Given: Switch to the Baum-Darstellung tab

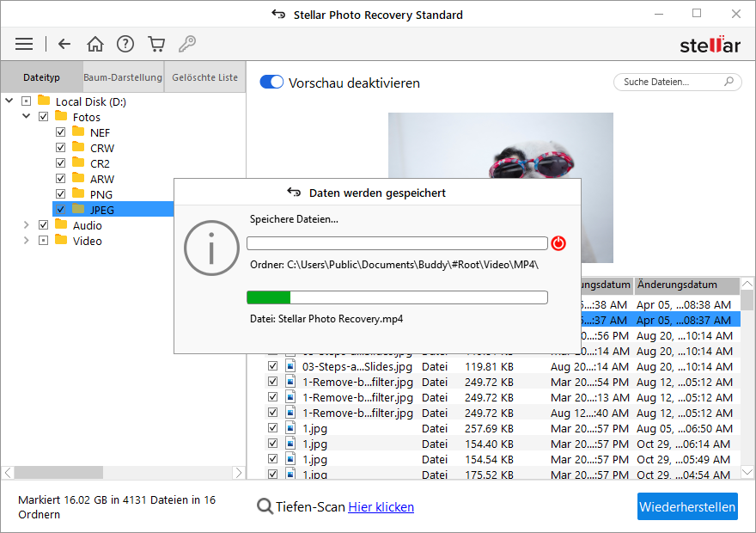Looking at the screenshot, I should (123, 77).
